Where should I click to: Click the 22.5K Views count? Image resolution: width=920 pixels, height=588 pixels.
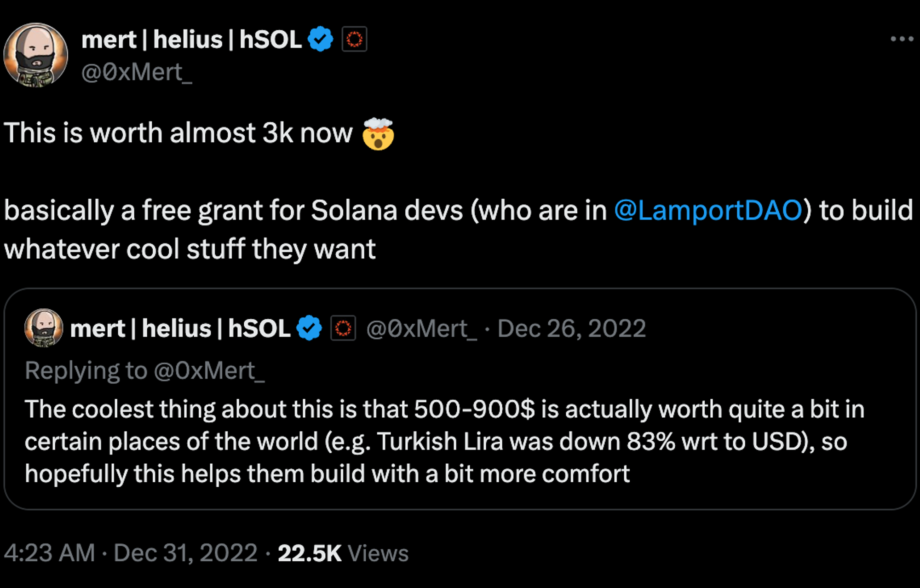(x=343, y=553)
